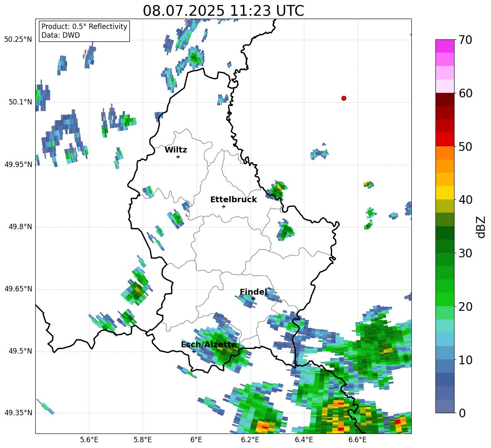Click the Findel location label
491x448 pixels.
pos(253,292)
